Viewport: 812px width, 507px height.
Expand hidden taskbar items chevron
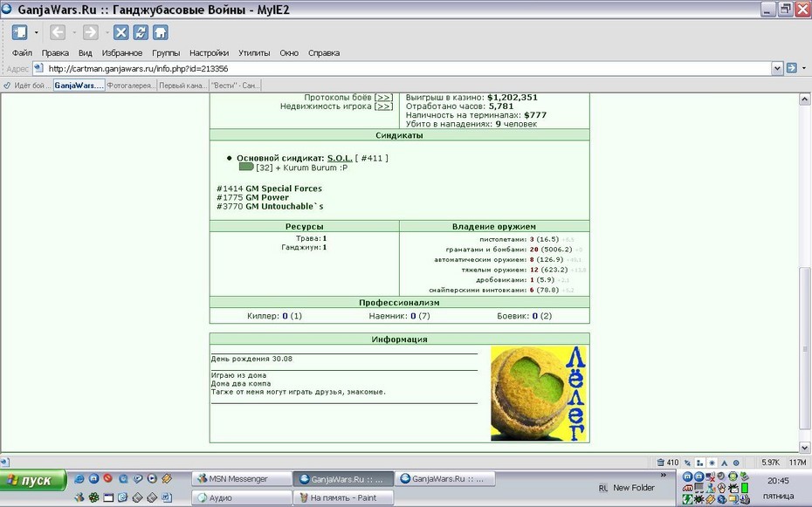[664, 475]
